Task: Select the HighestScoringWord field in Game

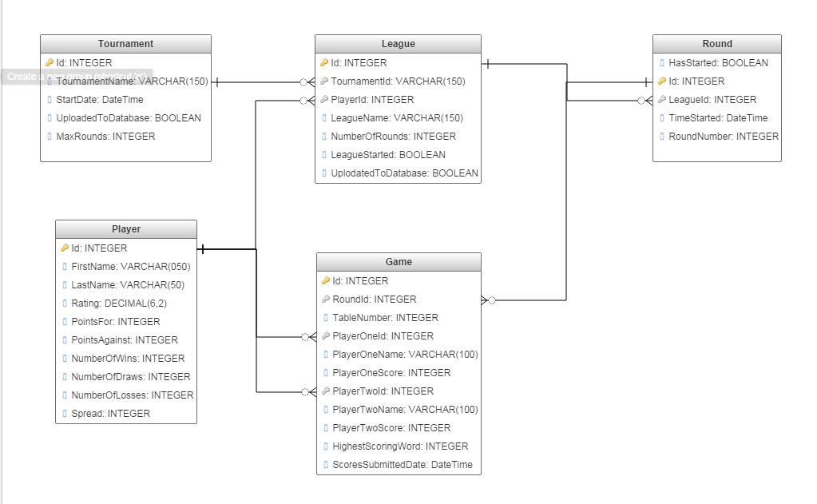Action: point(391,446)
